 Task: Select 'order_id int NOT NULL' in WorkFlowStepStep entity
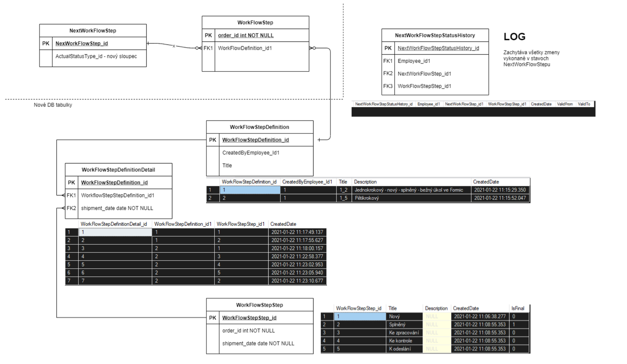pos(249,331)
